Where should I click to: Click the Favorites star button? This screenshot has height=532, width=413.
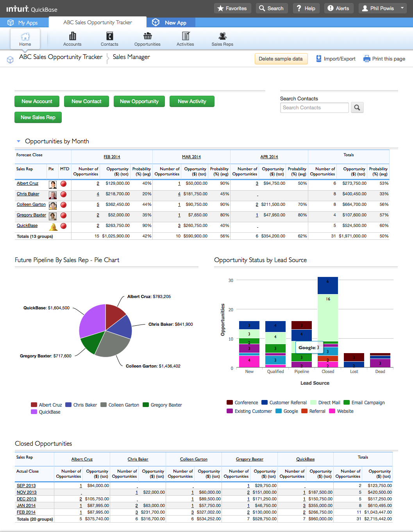point(232,8)
